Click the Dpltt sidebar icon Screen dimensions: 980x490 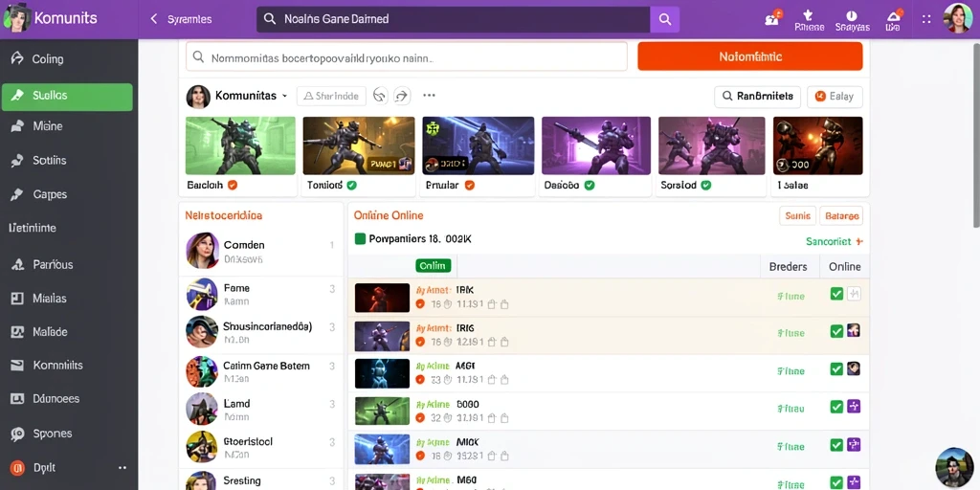tap(17, 467)
